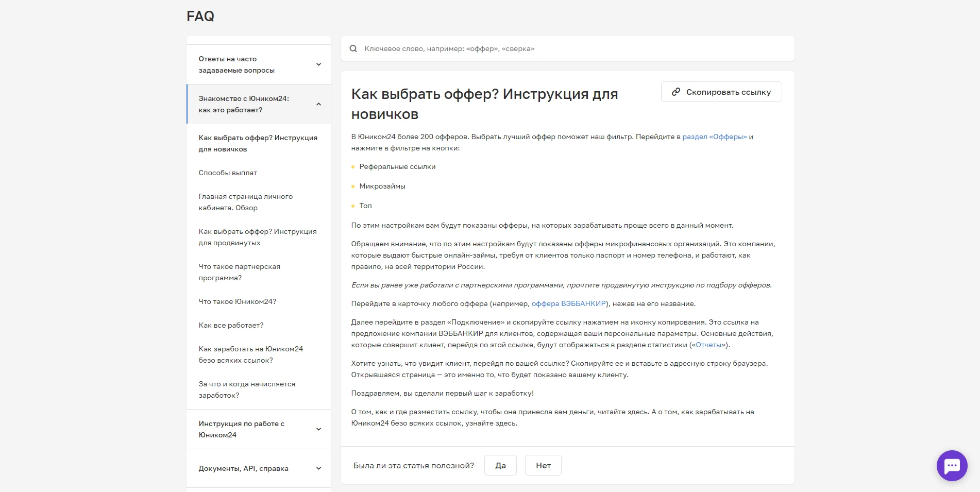The width and height of the screenshot is (980, 492).
Task: Open 'Инструкция по работе с Юником24' section
Action: pos(259,429)
